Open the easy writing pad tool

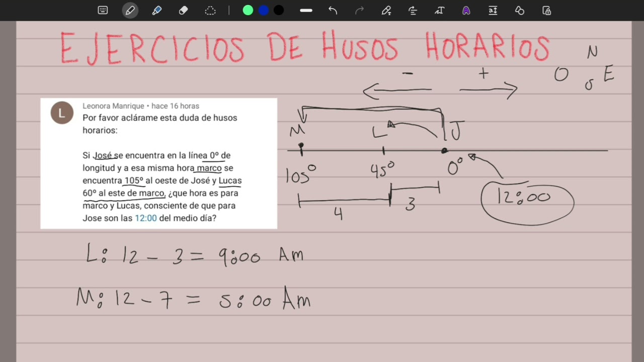pyautogui.click(x=493, y=10)
